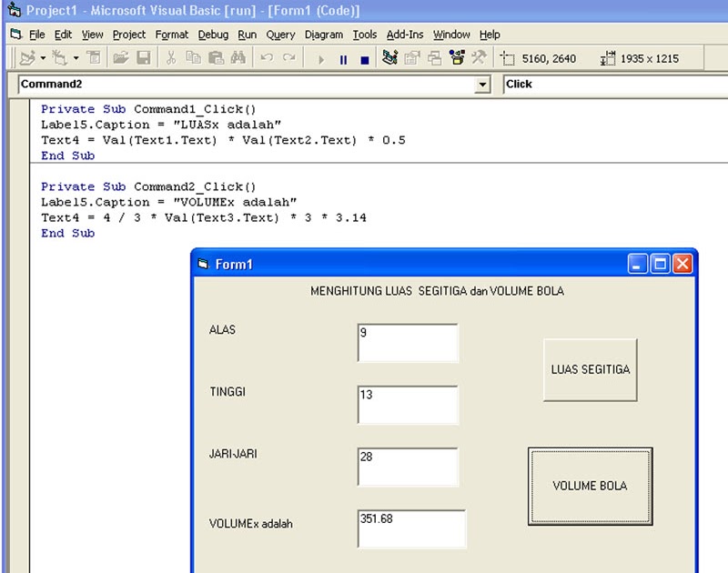This screenshot has height=573, width=728.
Task: Open the View menu
Action: (93, 35)
